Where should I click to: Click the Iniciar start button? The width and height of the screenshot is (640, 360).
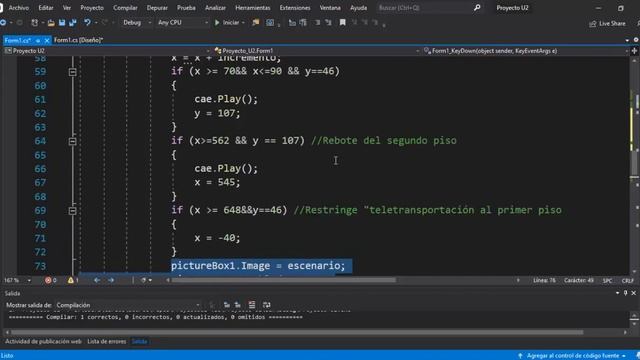click(227, 23)
